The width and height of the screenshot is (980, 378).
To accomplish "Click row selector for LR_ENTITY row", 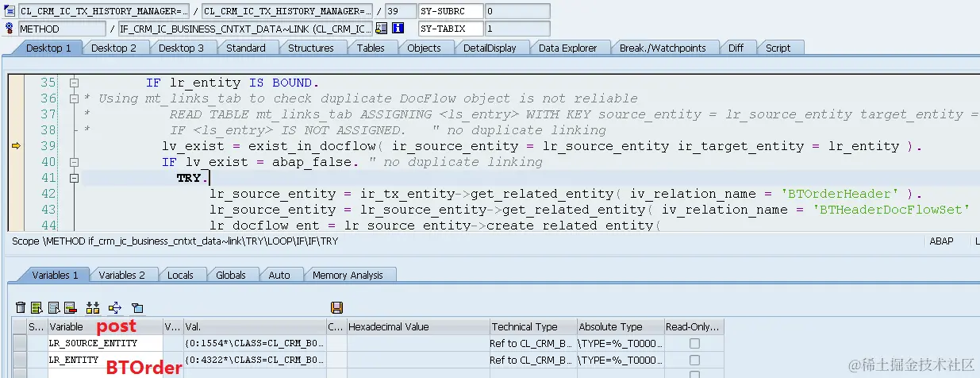I will click(x=19, y=360).
